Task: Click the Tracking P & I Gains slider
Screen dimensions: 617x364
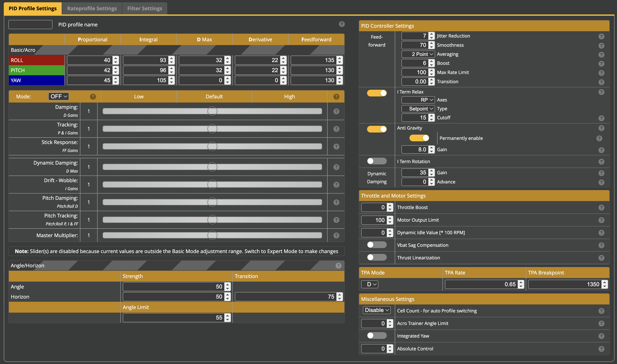Action: pyautogui.click(x=212, y=129)
